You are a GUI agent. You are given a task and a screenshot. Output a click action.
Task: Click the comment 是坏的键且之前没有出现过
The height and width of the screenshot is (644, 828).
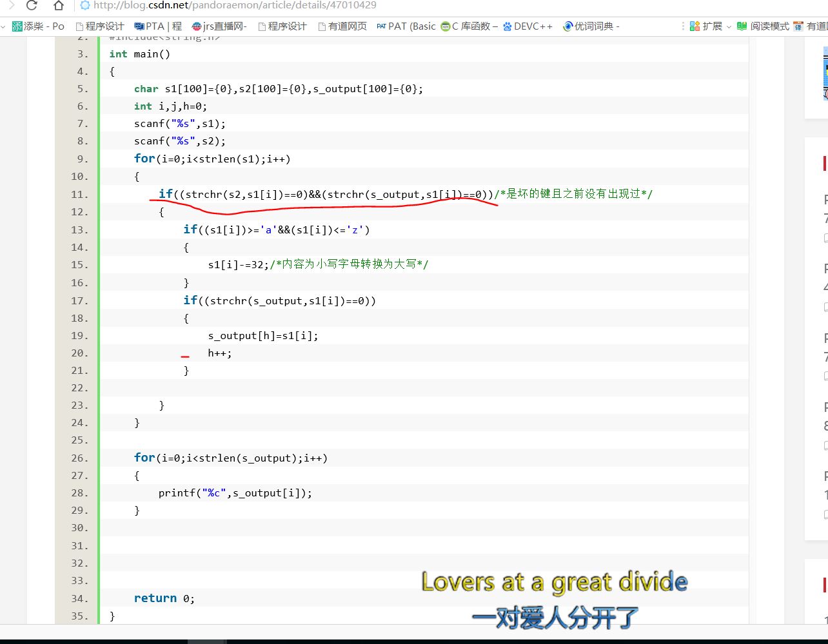click(573, 194)
